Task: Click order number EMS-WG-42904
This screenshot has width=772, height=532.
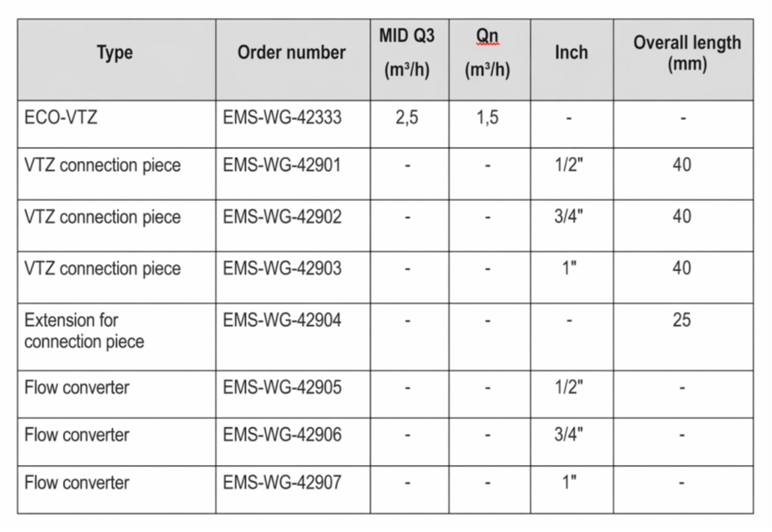Action: [282, 320]
